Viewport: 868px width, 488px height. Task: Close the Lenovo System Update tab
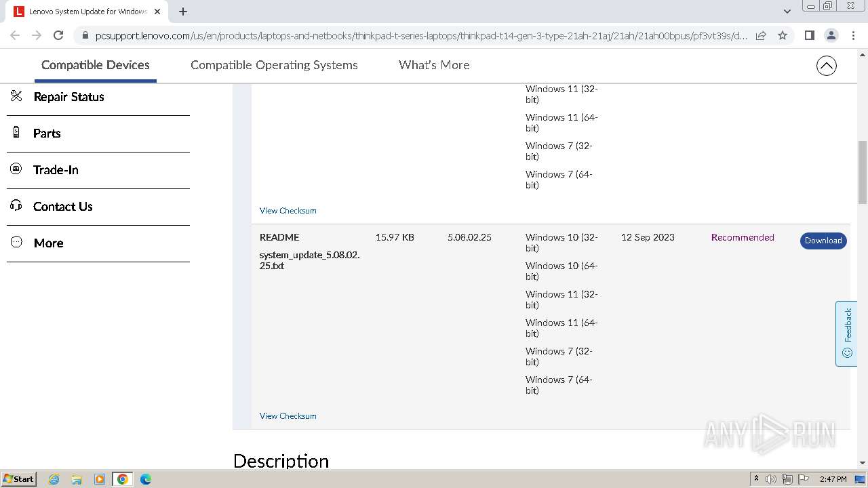click(x=157, y=12)
